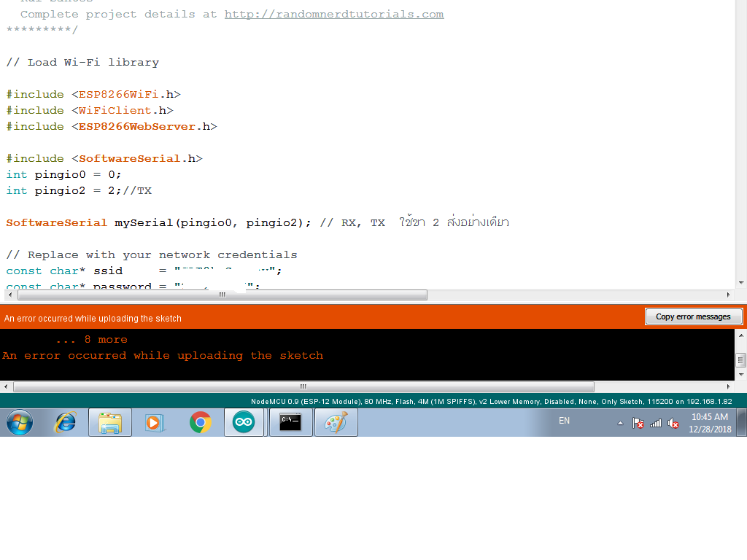The height and width of the screenshot is (560, 747).
Task: Click the EN language indicator
Action: [564, 421]
